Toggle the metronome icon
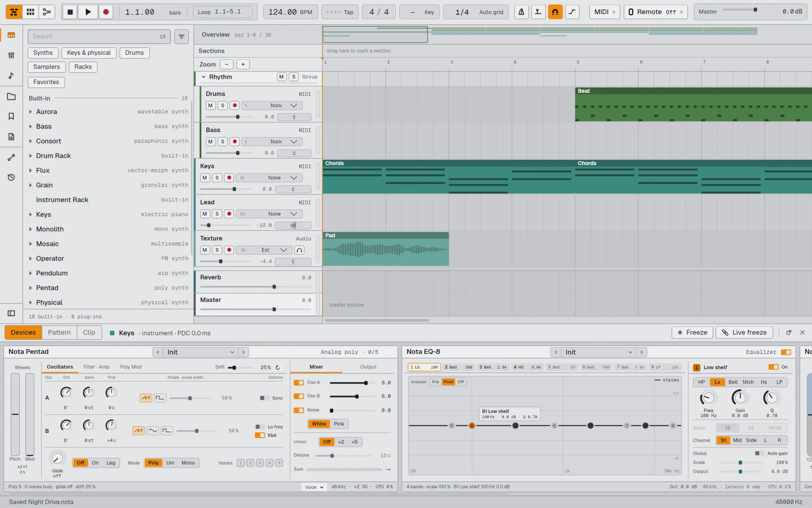The width and height of the screenshot is (812, 508). point(521,12)
